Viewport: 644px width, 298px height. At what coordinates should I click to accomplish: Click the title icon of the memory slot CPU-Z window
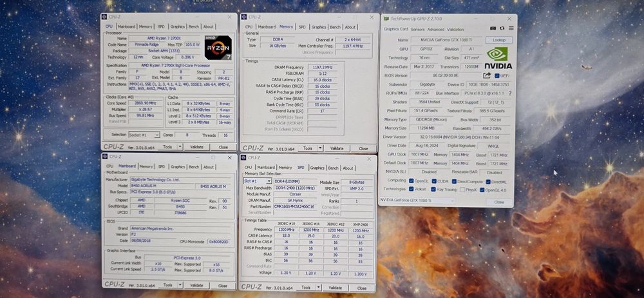(x=243, y=157)
